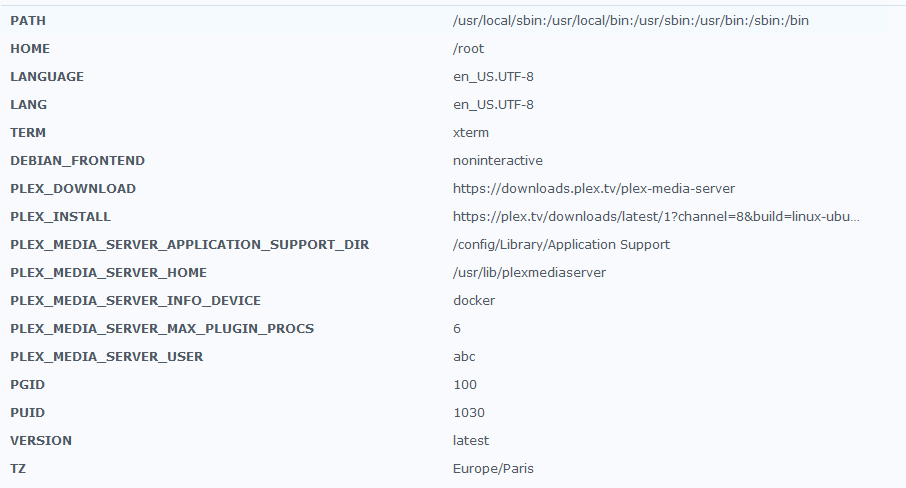Select the VERSION variable name
906x488 pixels.
coord(41,441)
